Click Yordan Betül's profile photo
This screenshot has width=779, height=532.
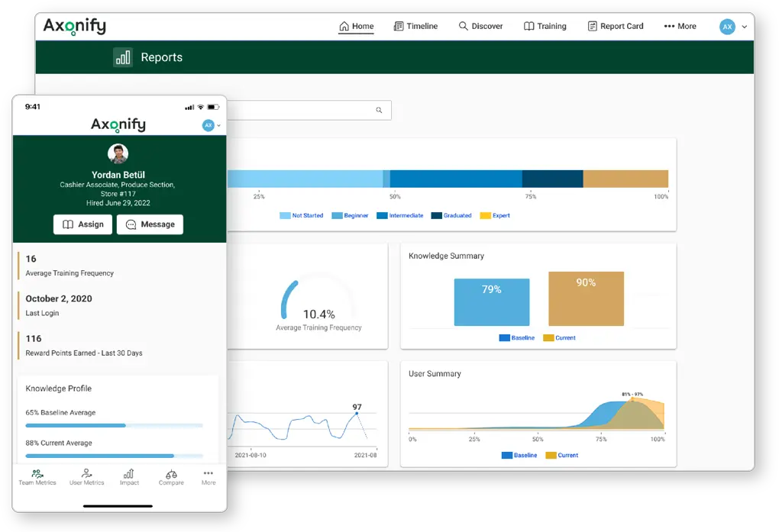(x=118, y=154)
